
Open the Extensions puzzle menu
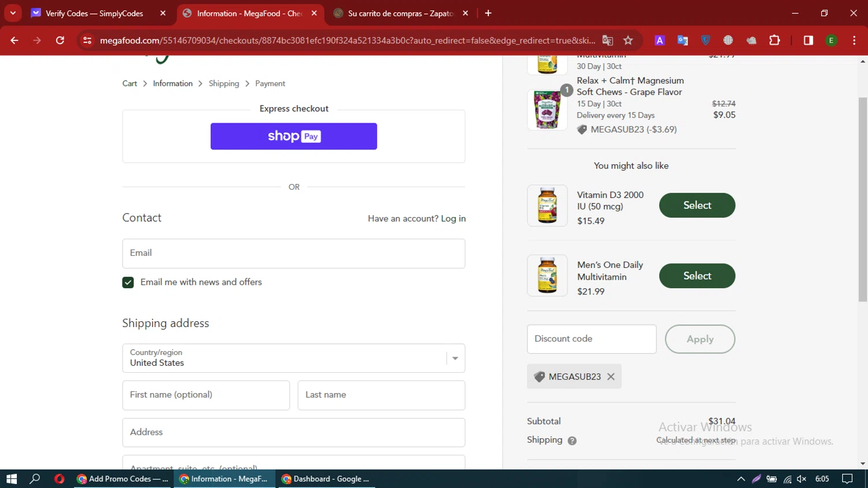pyautogui.click(x=774, y=41)
